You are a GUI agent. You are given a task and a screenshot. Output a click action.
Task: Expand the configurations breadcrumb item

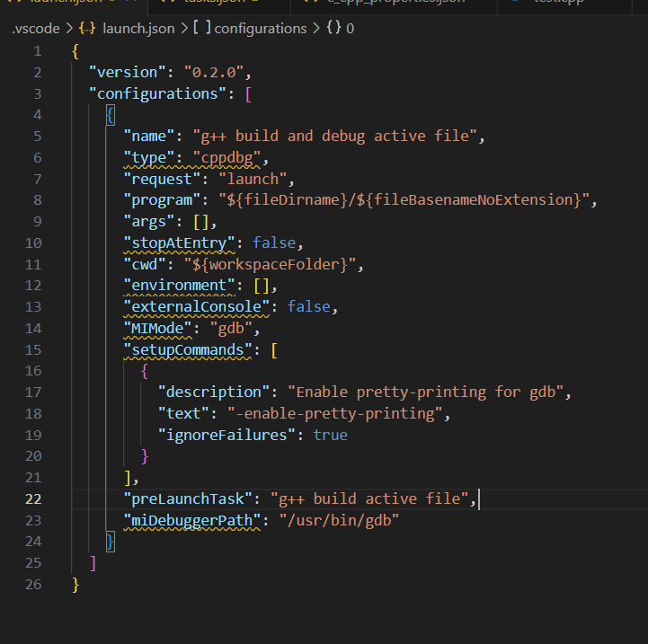point(262,28)
